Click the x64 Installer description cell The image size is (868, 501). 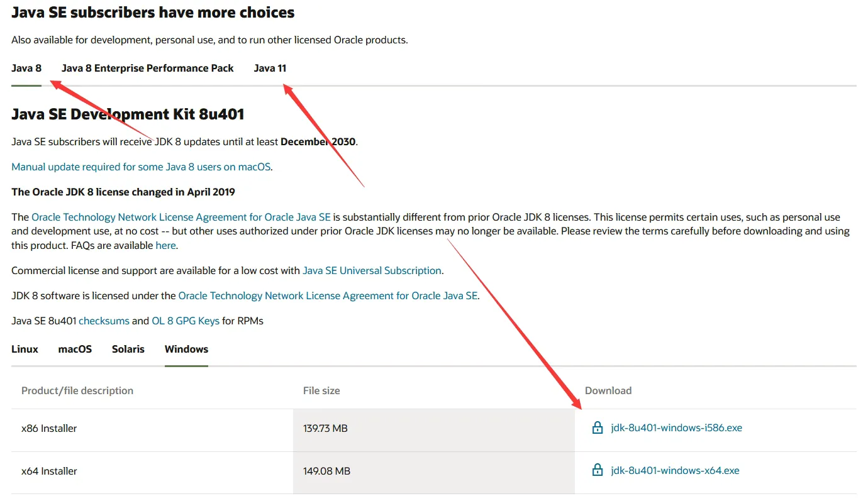(49, 471)
